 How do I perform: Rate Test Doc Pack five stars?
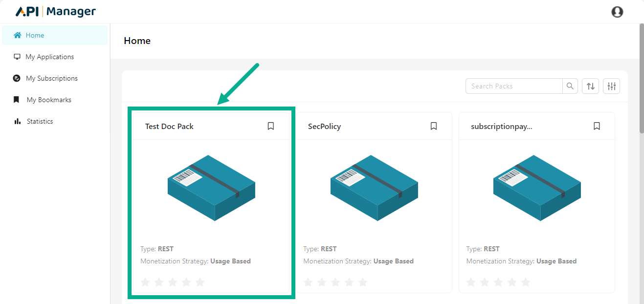click(x=200, y=282)
